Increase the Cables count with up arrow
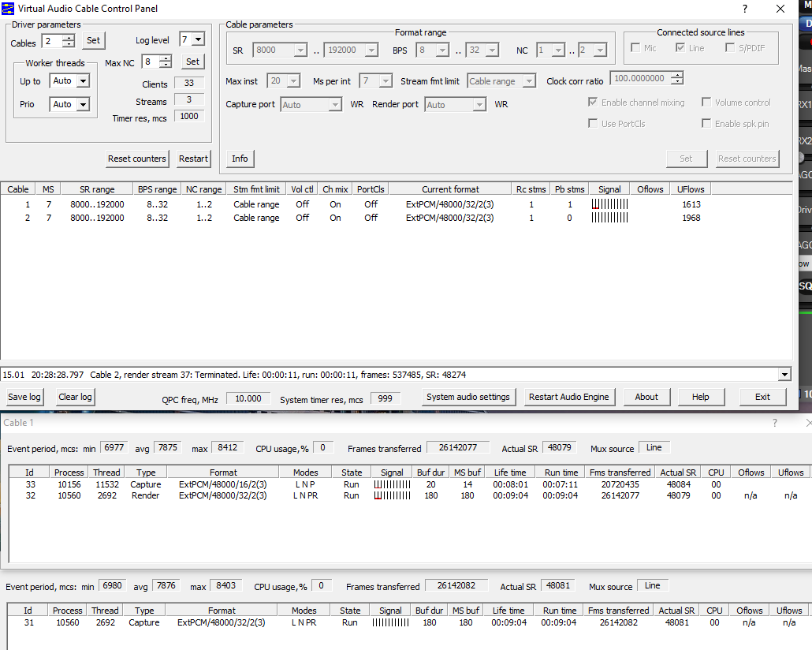The height and width of the screenshot is (650, 812). coord(69,37)
